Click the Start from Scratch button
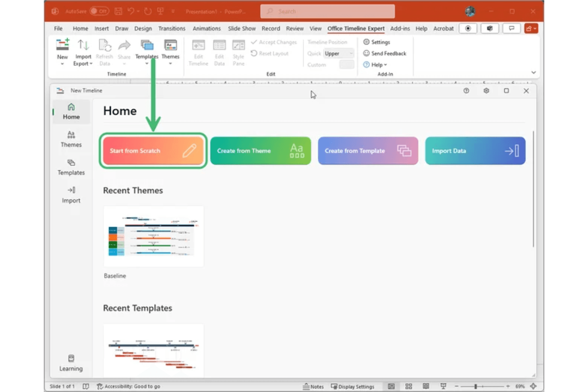This screenshot has width=588, height=392. 153,151
